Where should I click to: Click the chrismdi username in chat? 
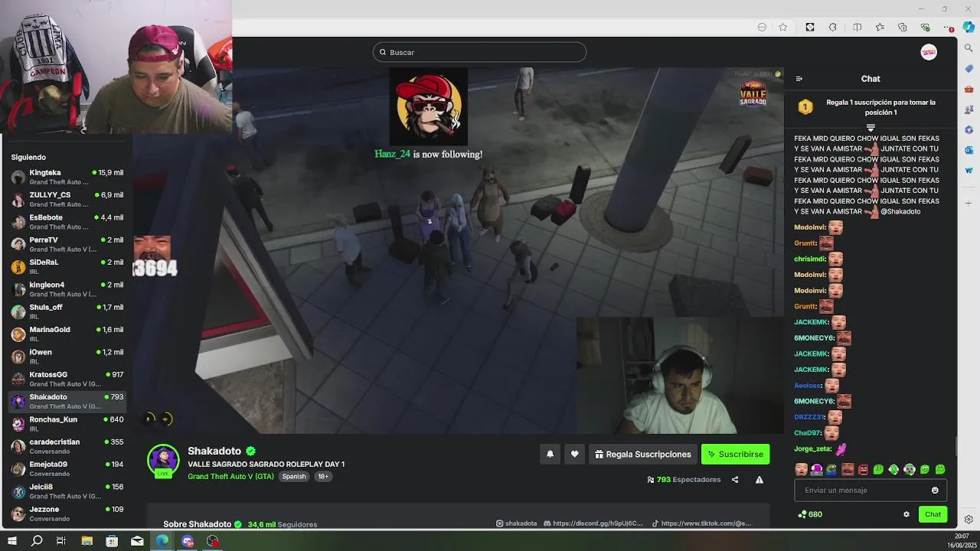coord(810,259)
